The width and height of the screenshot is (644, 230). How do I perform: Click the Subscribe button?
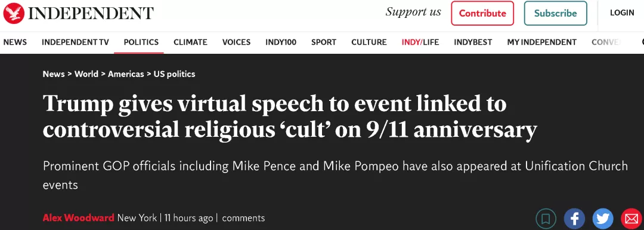click(x=555, y=13)
